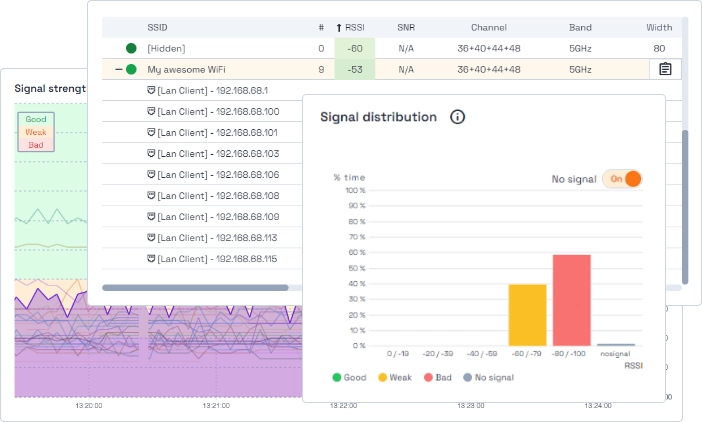Open the clipboard icon in My awesome WiFi row

point(665,69)
